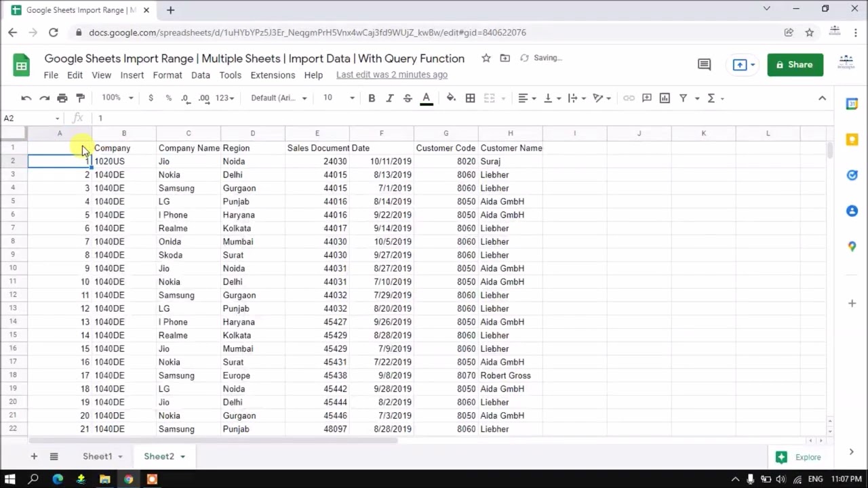Increase decimal places icon
This screenshot has height=488, width=868.
click(203, 98)
